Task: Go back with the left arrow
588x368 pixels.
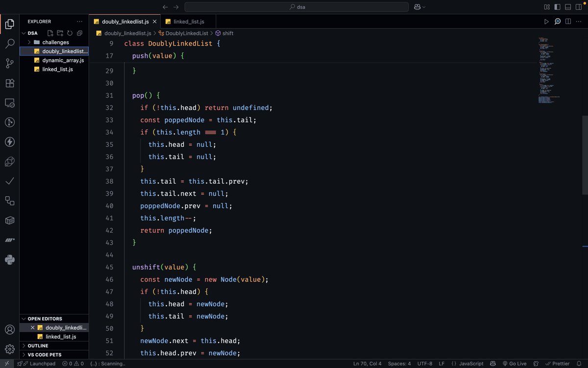Action: pos(165,7)
